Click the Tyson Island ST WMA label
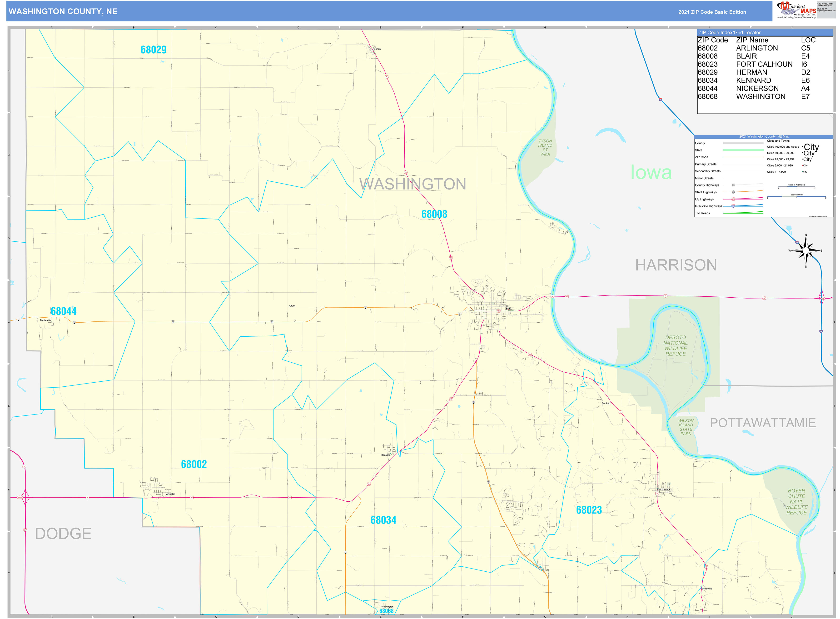This screenshot has height=619, width=840. pos(545,148)
